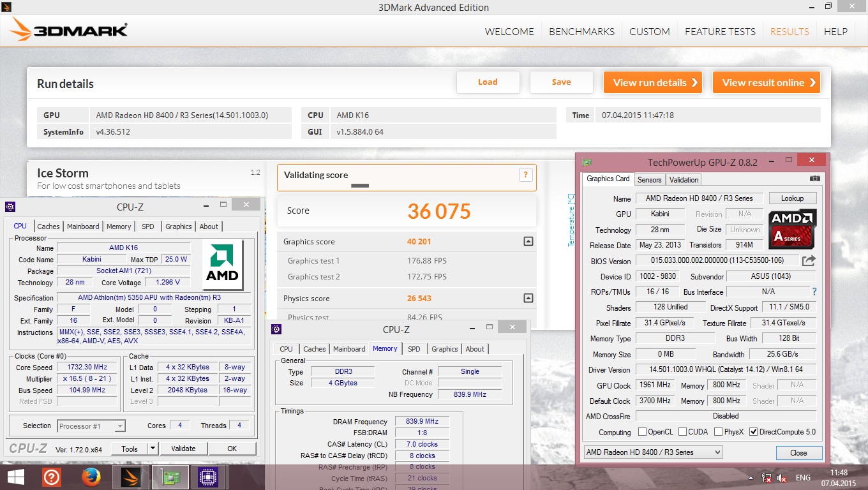Open the Tools dropdown arrow in CPU-Z
This screenshot has width=868, height=490.
(153, 449)
